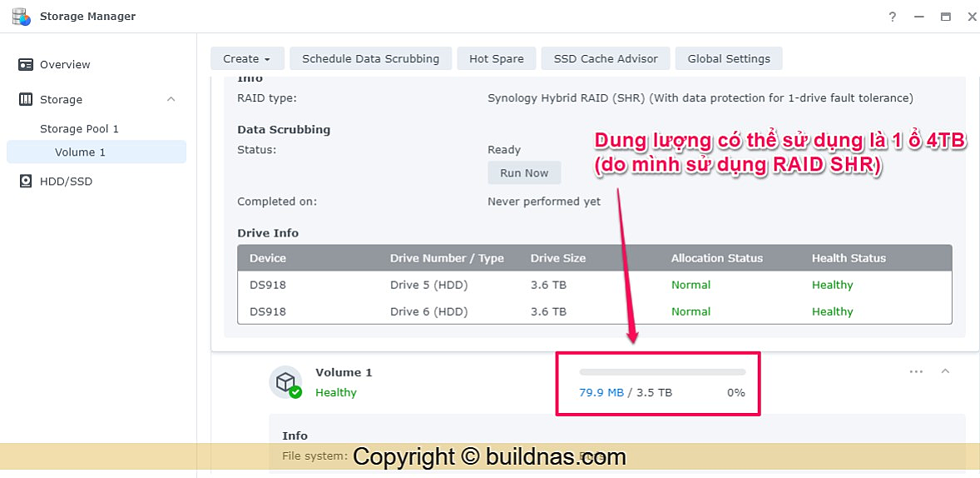Click the Device column header
Screen dimensions: 980x478
pos(268,258)
